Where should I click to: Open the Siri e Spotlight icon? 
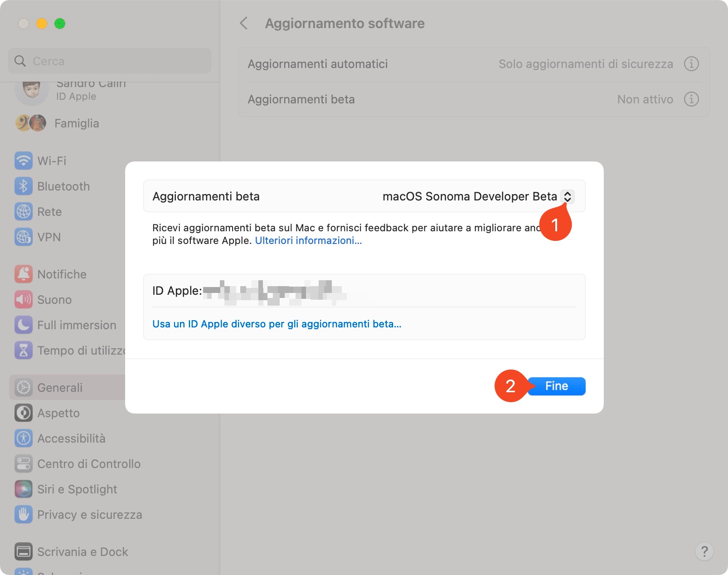(24, 489)
